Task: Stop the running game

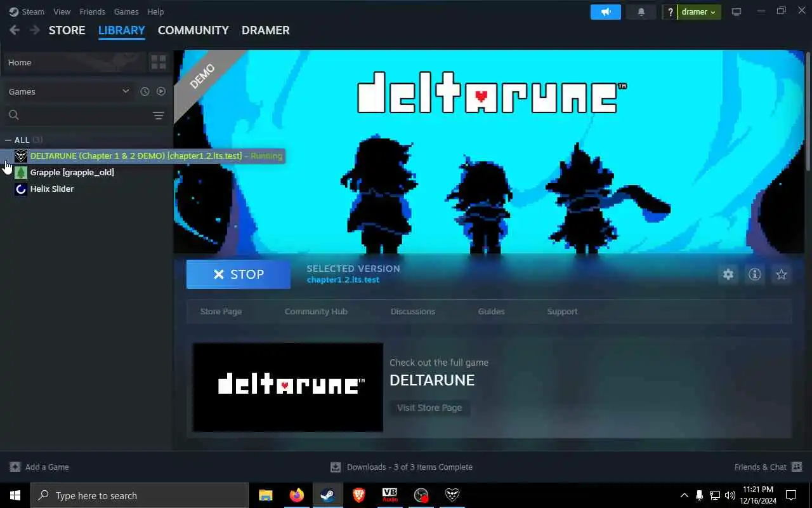Action: (x=239, y=274)
